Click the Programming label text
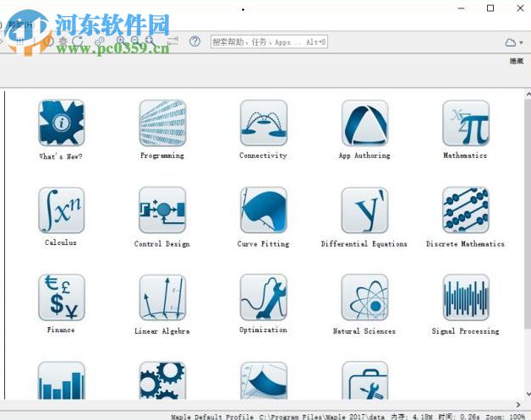The height and width of the screenshot is (420, 531). (x=162, y=155)
